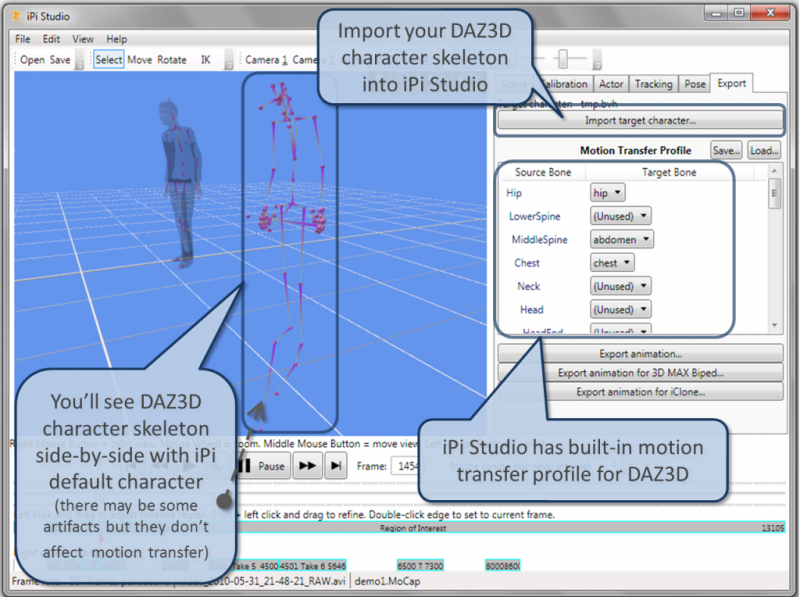Click Export animation for 3D MAX Biped
The image size is (800, 597).
(x=640, y=373)
